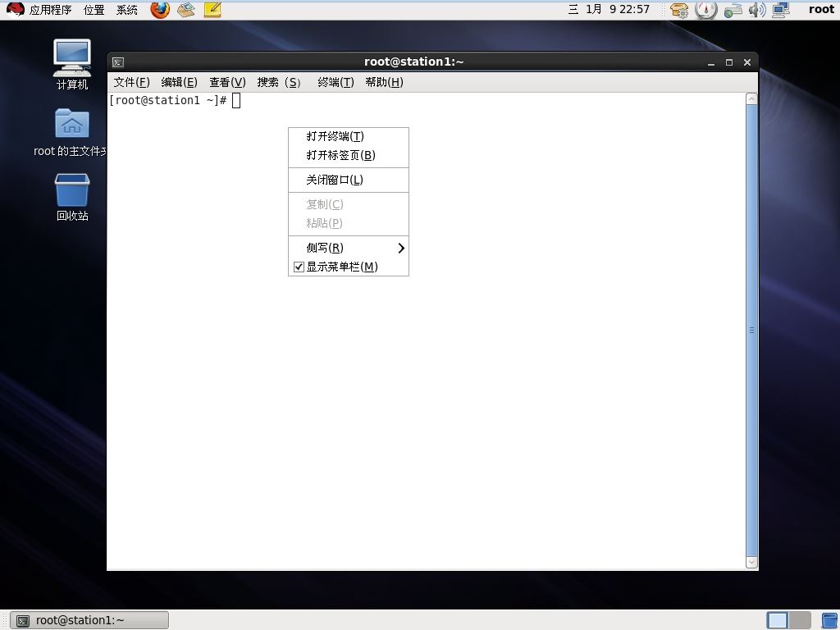This screenshot has width=840, height=630.
Task: Close the terminal window
Action: pos(747,62)
